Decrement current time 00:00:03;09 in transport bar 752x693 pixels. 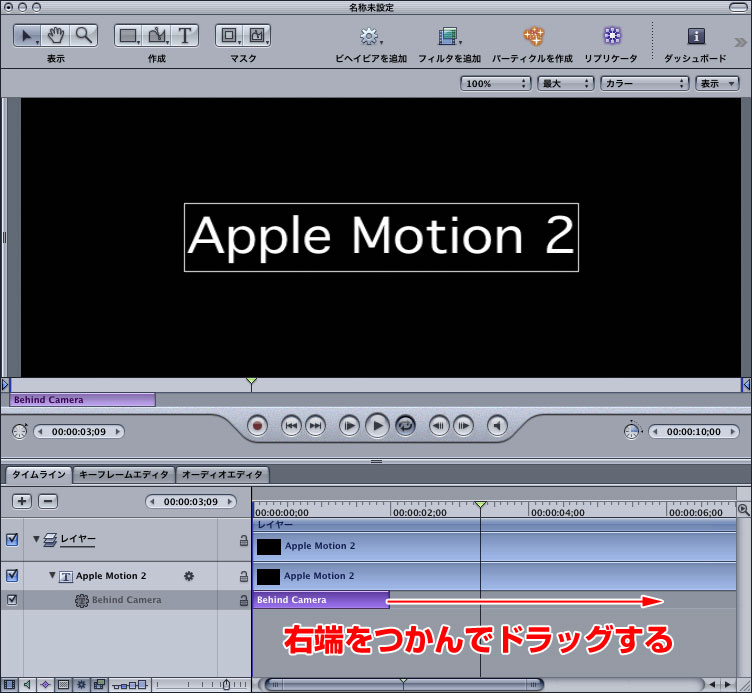click(x=41, y=432)
